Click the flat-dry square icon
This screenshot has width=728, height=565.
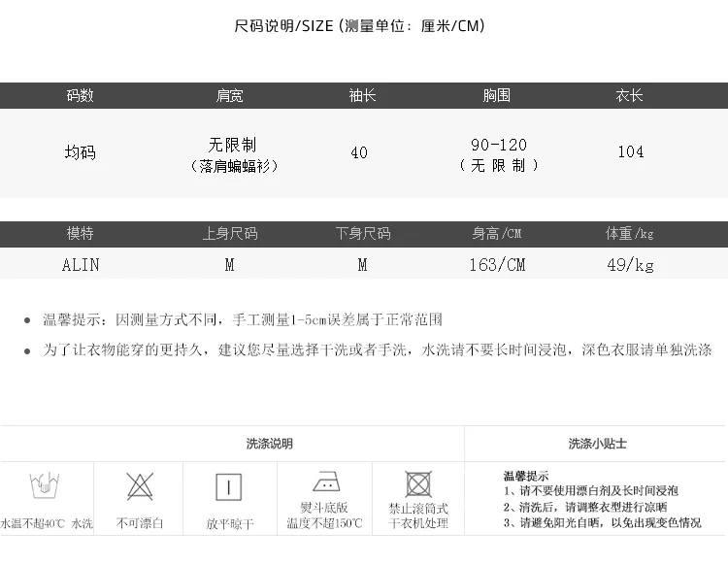(x=229, y=487)
